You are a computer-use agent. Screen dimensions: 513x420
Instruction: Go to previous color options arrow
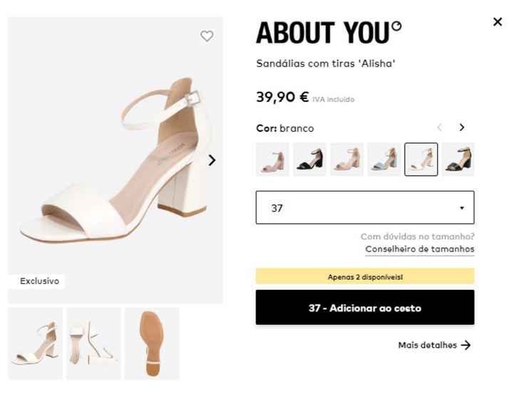440,127
